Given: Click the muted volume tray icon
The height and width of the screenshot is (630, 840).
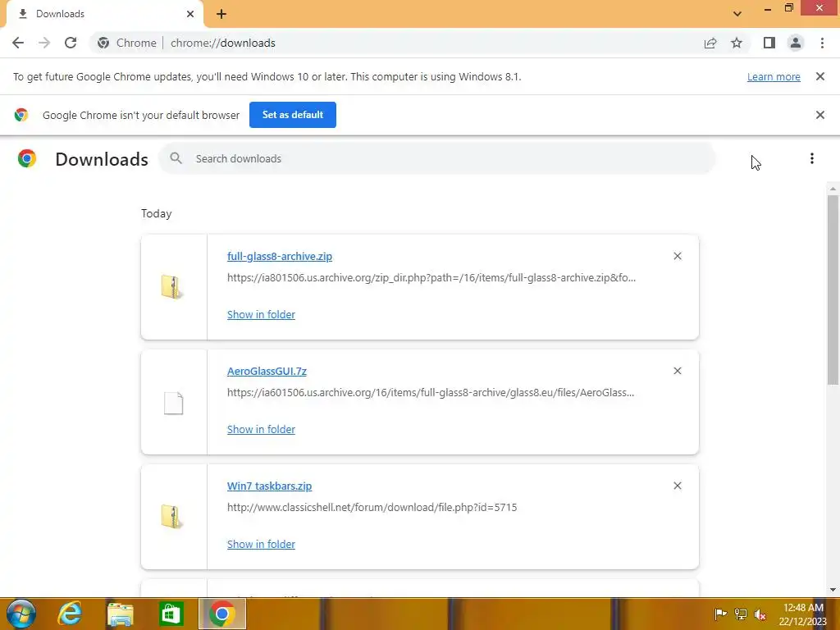Looking at the screenshot, I should click(x=760, y=614).
